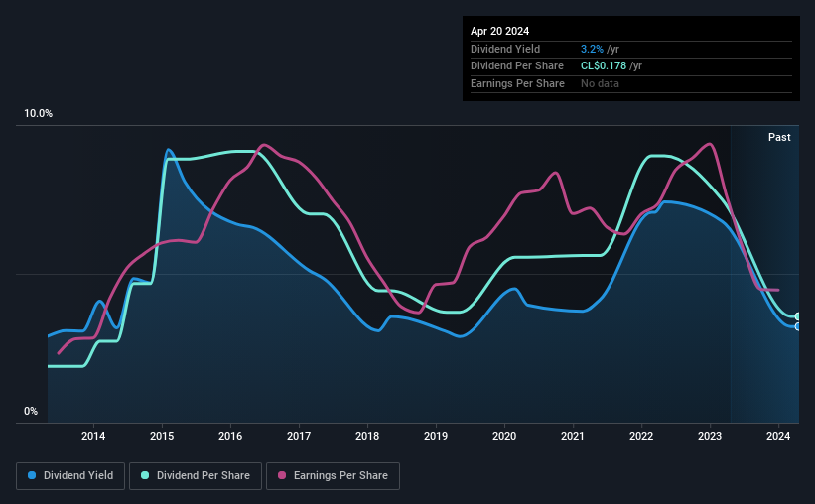The width and height of the screenshot is (815, 504).
Task: Click the 2014 x-axis label
Action: tap(93, 436)
